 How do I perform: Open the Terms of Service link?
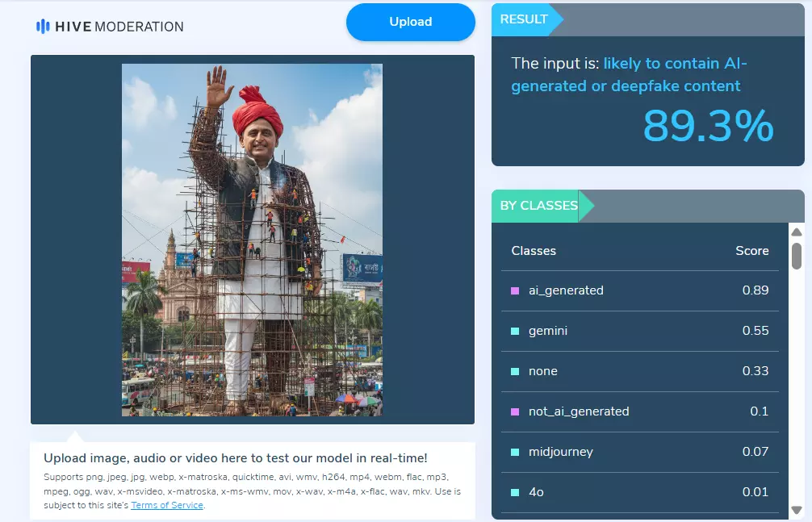point(167,505)
